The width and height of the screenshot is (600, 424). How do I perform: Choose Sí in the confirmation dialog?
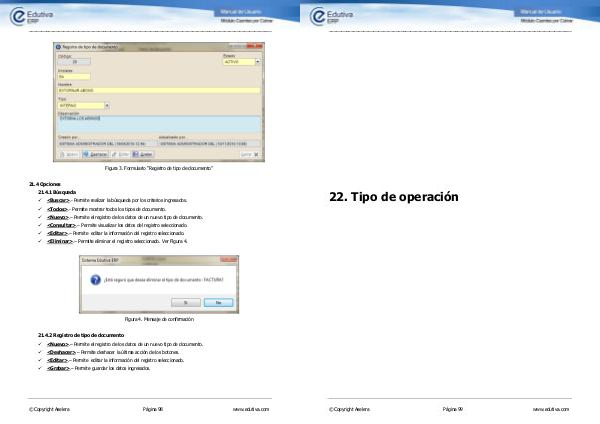click(186, 300)
